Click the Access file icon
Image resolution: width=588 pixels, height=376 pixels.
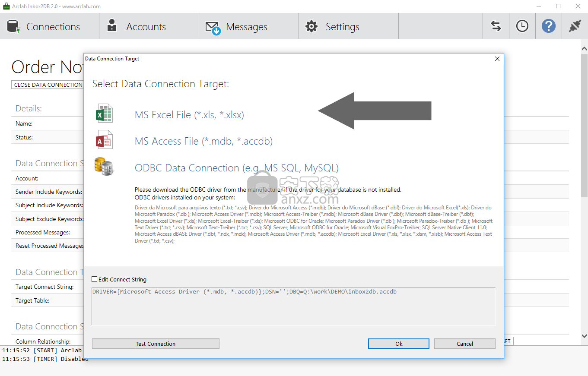coord(104,140)
